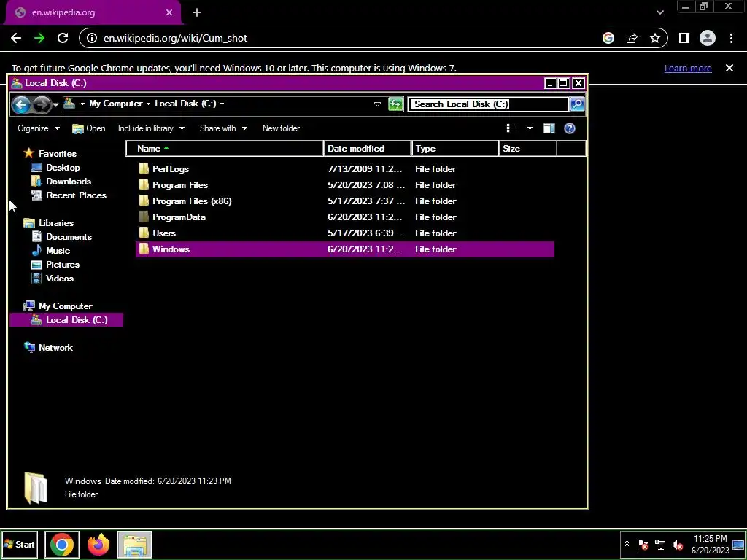Sort by Size column
Viewport: 747px width, 560px height.
pyautogui.click(x=528, y=149)
